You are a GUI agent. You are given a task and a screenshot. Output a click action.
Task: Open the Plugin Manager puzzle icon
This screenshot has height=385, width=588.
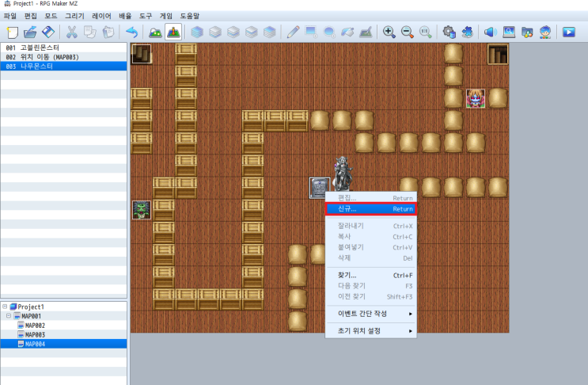click(x=467, y=32)
